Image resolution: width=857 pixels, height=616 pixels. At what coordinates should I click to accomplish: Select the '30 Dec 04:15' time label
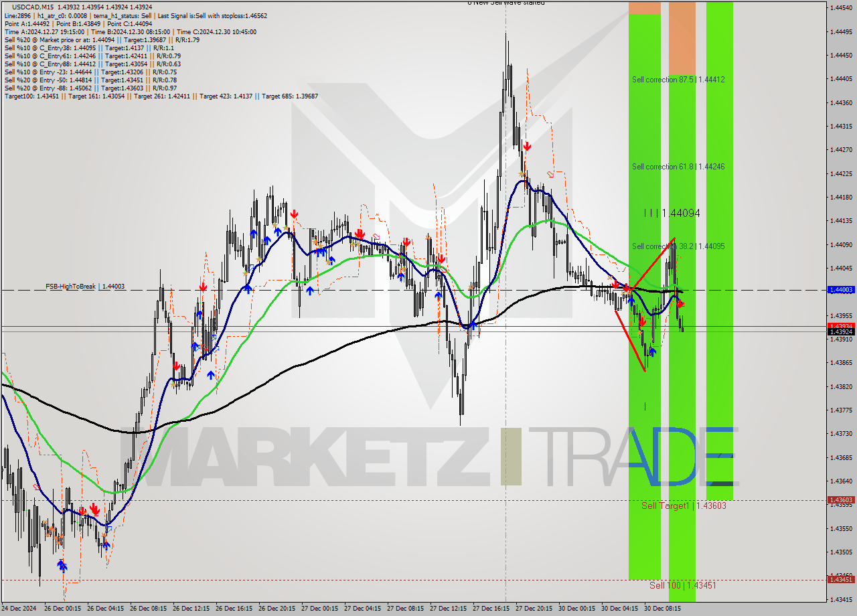[619, 609]
